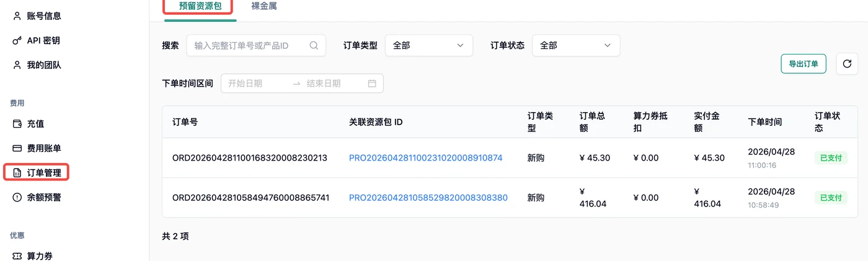Click the 费用账单 card icon
This screenshot has width=868, height=261.
coord(17,148)
